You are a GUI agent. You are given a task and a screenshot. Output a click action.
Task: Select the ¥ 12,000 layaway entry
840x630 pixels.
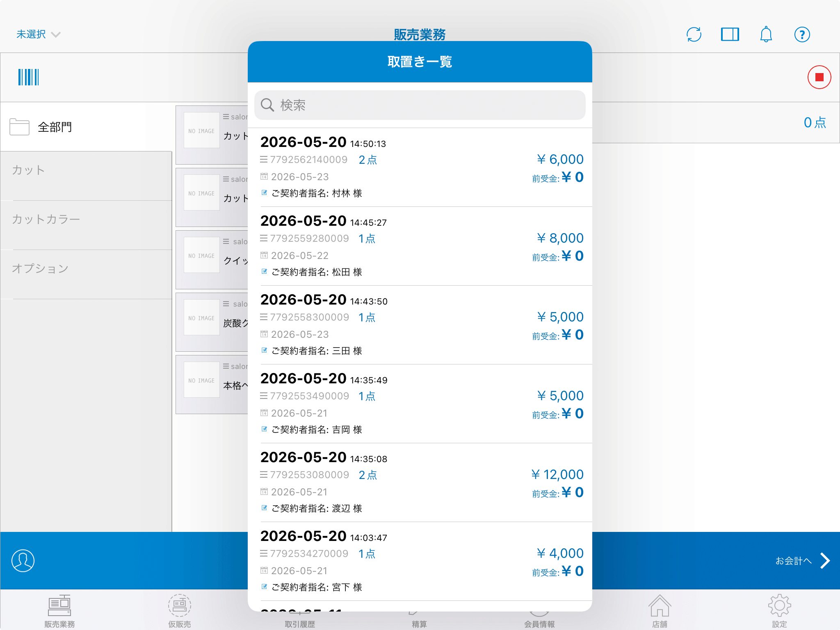point(420,483)
